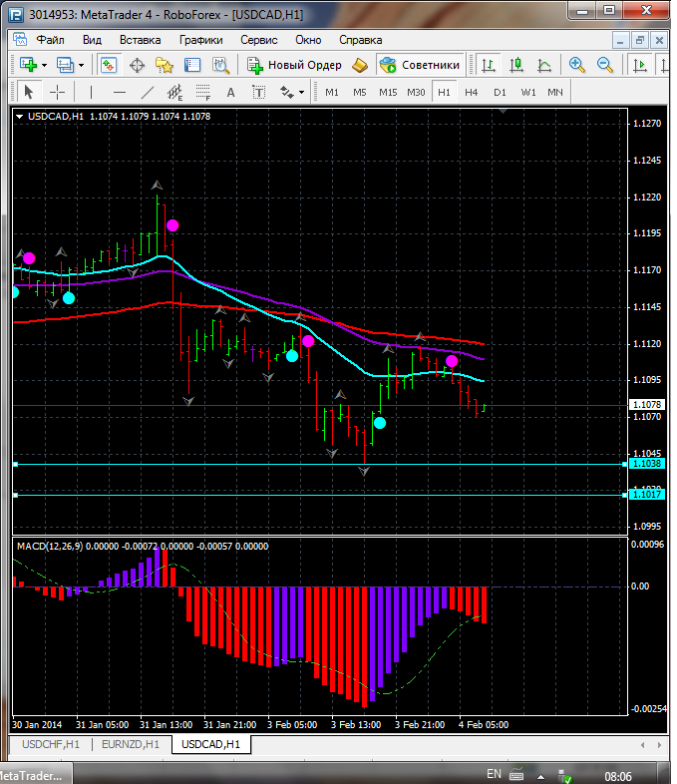Click the zoom in magnifier icon
The image size is (677, 784).
tap(576, 65)
